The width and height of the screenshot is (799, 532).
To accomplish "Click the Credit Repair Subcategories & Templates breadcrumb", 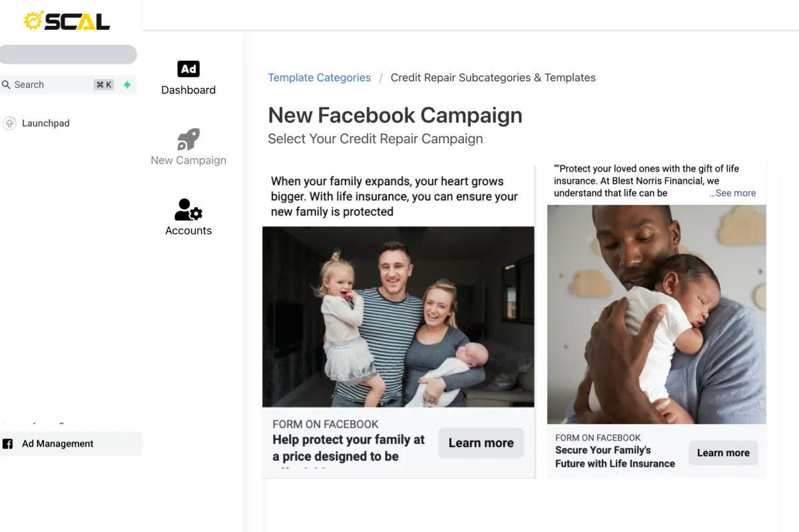I will (493, 78).
